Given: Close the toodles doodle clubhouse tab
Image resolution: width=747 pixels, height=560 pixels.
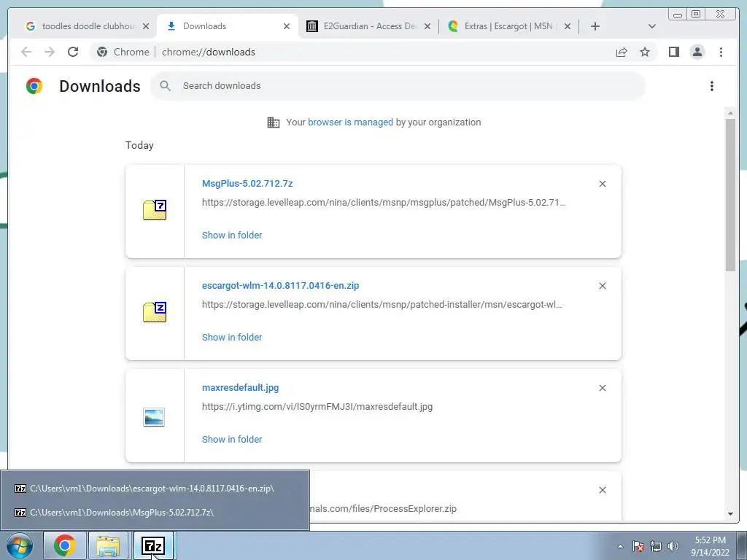Looking at the screenshot, I should point(146,26).
